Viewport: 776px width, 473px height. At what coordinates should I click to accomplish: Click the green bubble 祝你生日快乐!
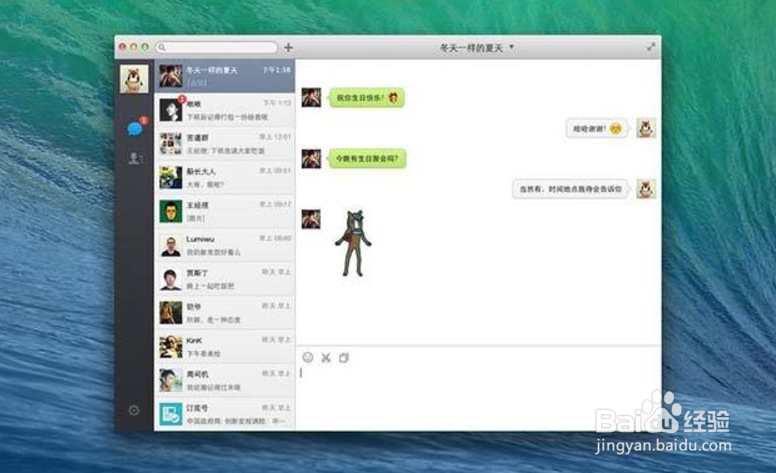(x=367, y=97)
